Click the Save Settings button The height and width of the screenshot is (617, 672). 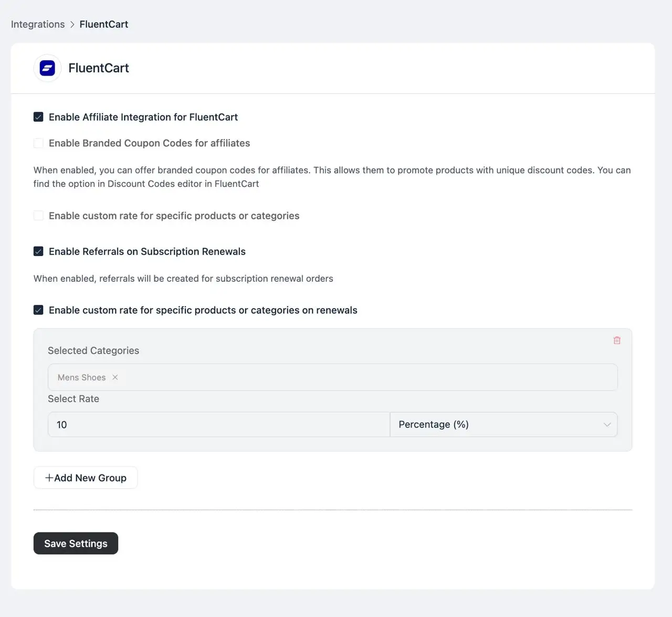[76, 544]
